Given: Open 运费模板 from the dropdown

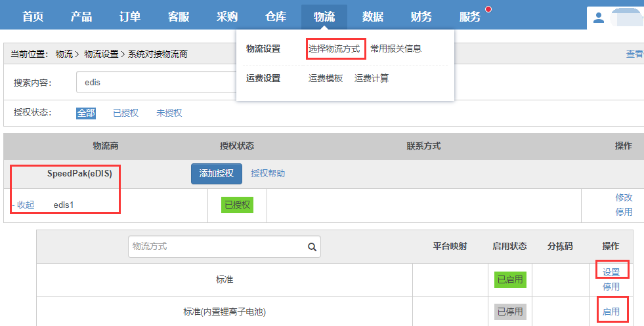Looking at the screenshot, I should 326,79.
